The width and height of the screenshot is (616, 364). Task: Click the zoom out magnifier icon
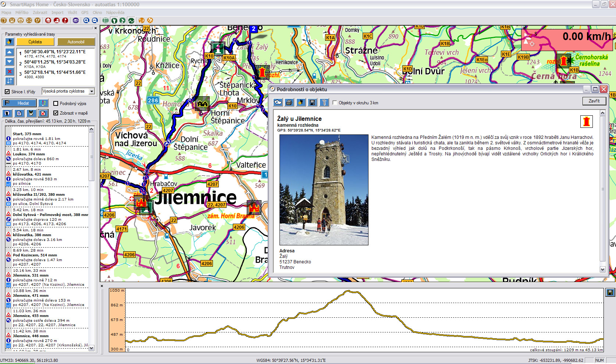tap(95, 21)
